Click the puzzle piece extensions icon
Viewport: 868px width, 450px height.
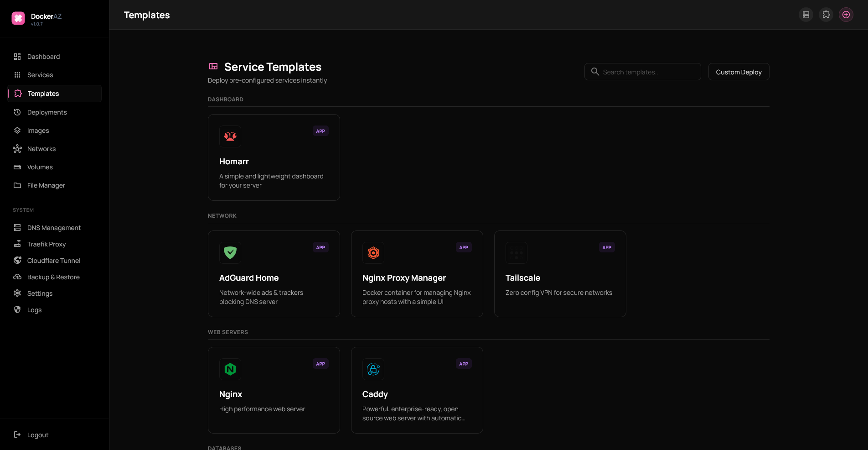[x=826, y=15]
